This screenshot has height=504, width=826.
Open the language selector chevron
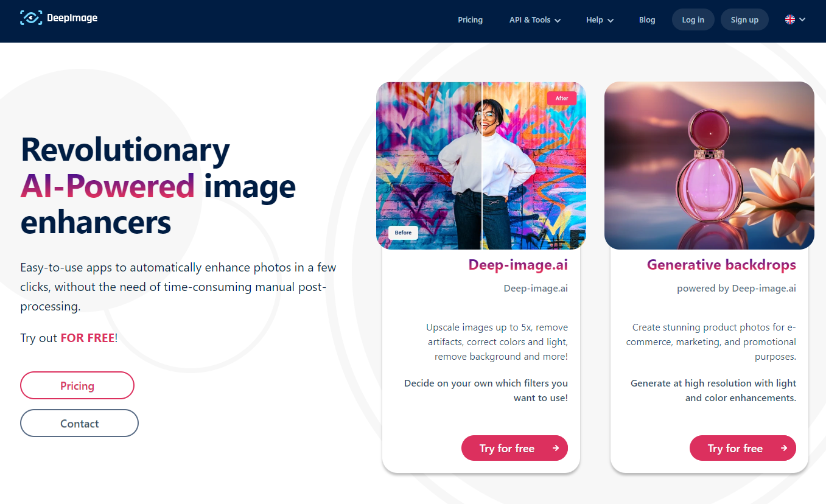pyautogui.click(x=802, y=19)
